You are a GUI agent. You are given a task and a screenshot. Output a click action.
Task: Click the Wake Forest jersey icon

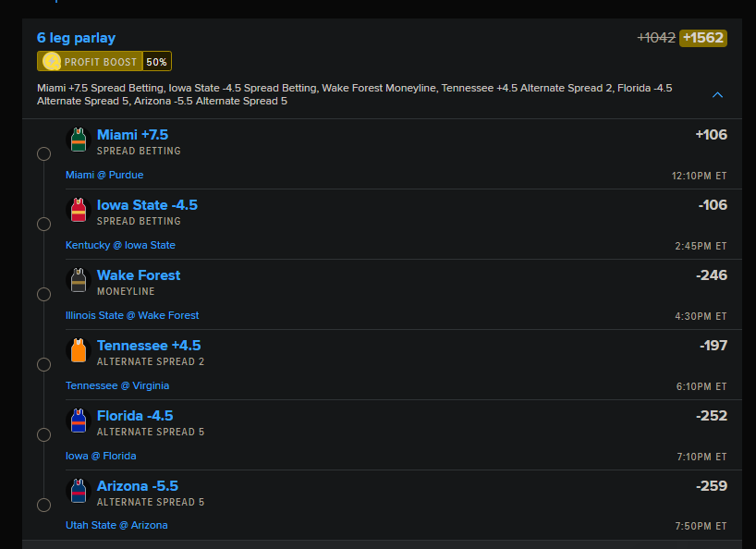tap(79, 281)
